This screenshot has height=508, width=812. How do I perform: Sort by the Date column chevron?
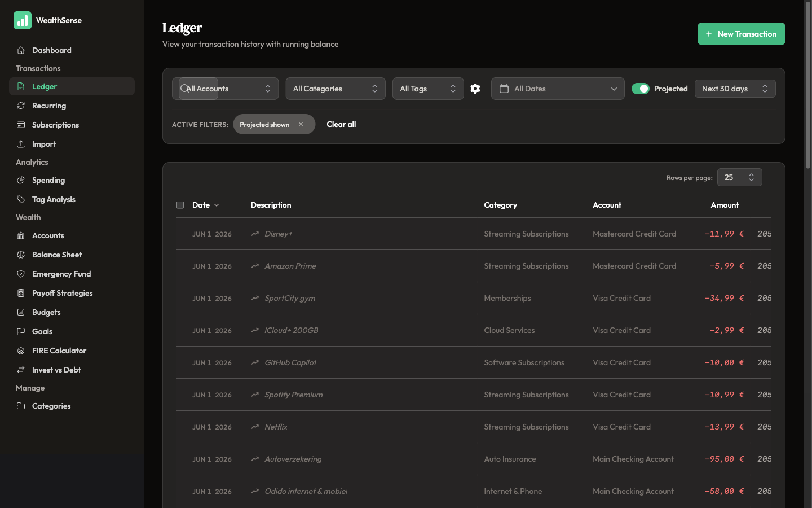tap(217, 205)
